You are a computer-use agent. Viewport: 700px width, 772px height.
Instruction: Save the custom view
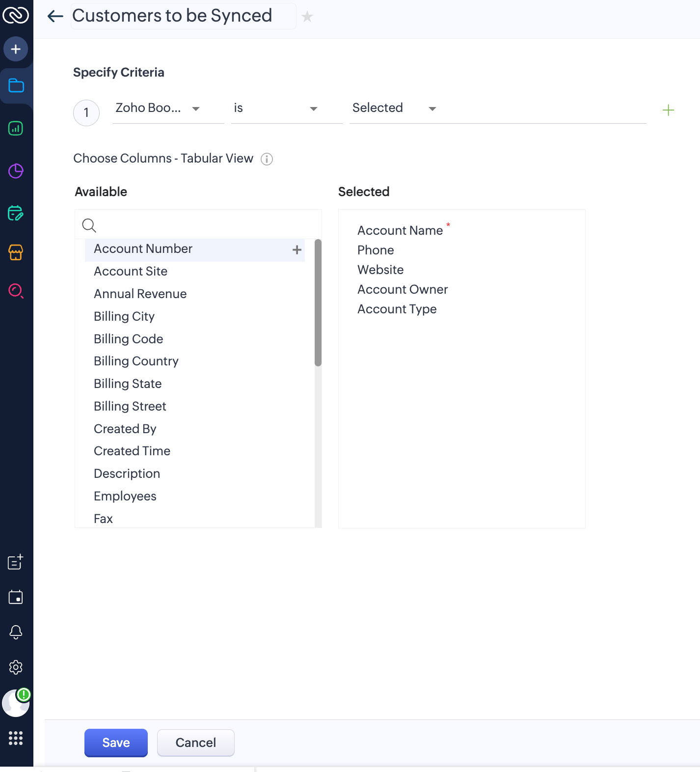116,743
